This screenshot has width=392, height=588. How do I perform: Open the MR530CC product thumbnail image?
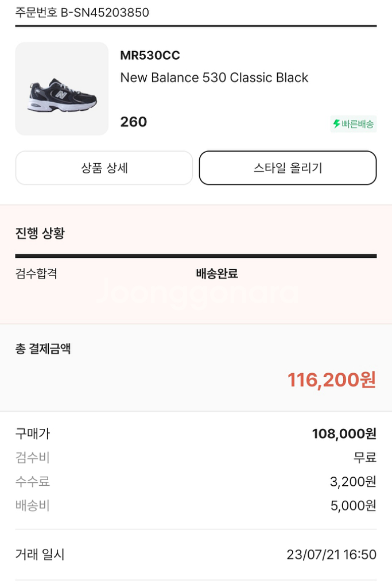pos(60,88)
